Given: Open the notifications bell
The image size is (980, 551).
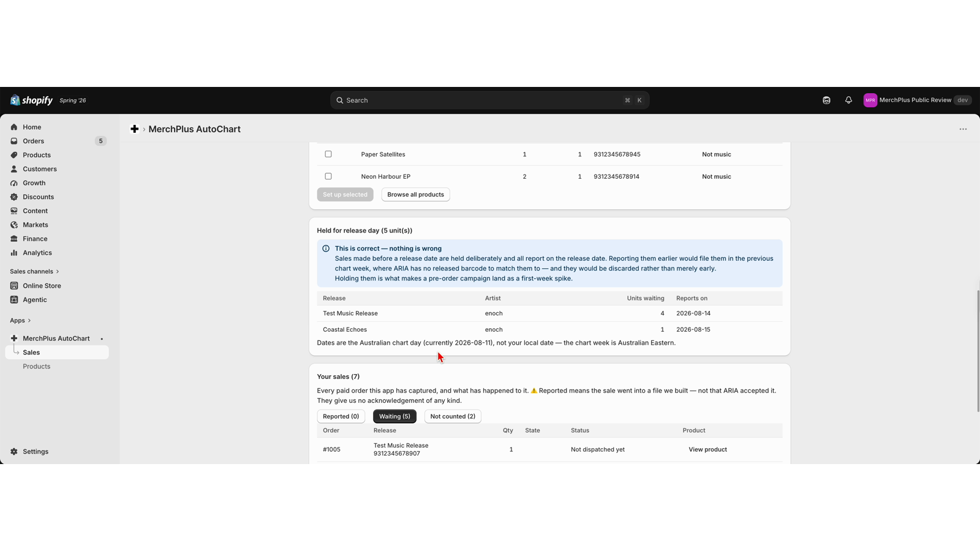Looking at the screenshot, I should pyautogui.click(x=848, y=100).
